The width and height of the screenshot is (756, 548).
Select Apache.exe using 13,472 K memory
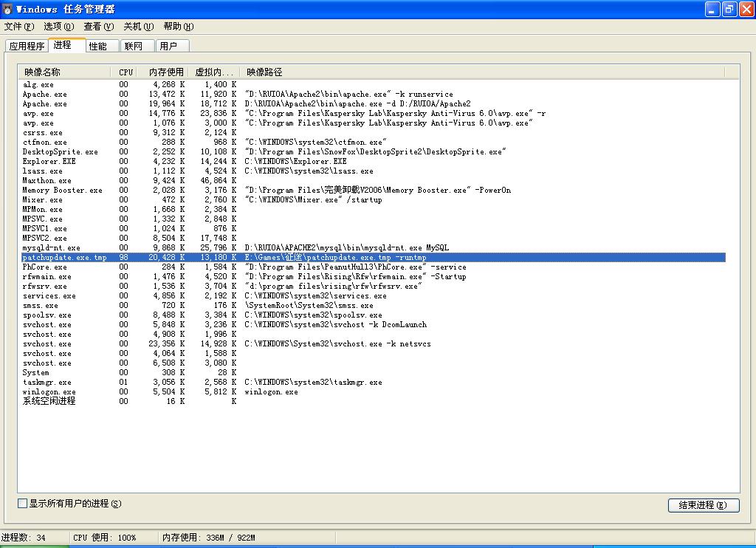pyautogui.click(x=374, y=94)
